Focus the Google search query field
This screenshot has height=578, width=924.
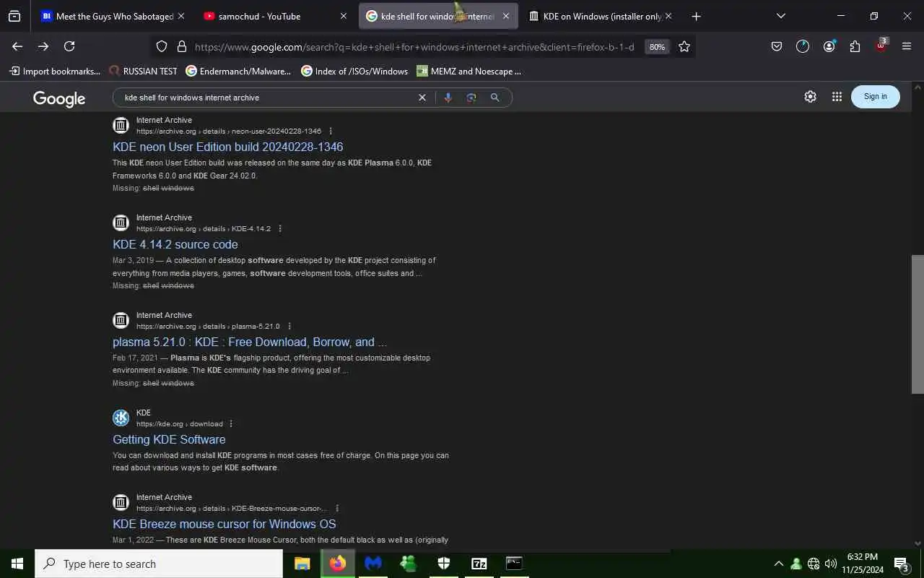click(267, 98)
